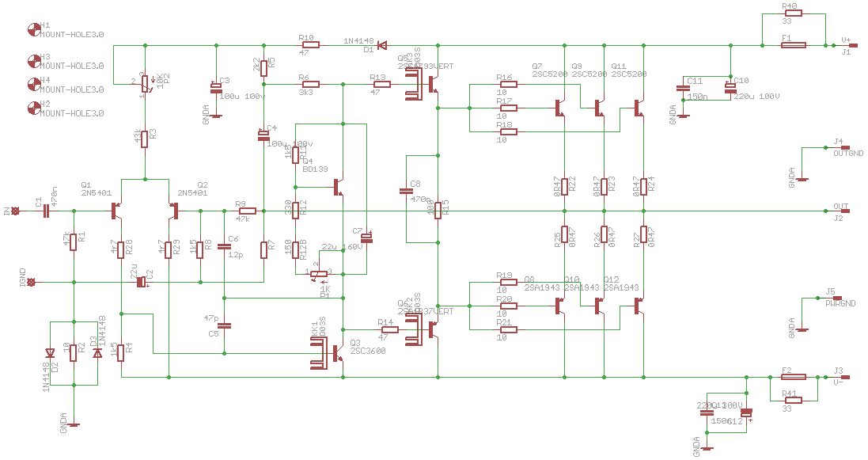Click diode D3 1N4148 symbol
This screenshot has width=868, height=460.
coord(97,353)
